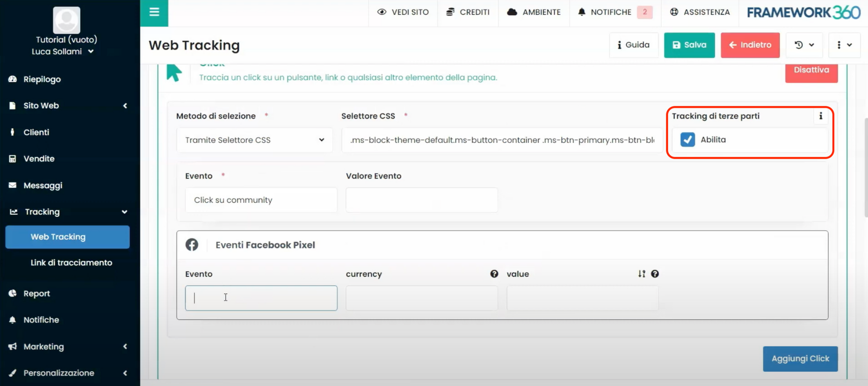
Task: Uncheck the Abilita third-party tracking checkbox
Action: 688,140
